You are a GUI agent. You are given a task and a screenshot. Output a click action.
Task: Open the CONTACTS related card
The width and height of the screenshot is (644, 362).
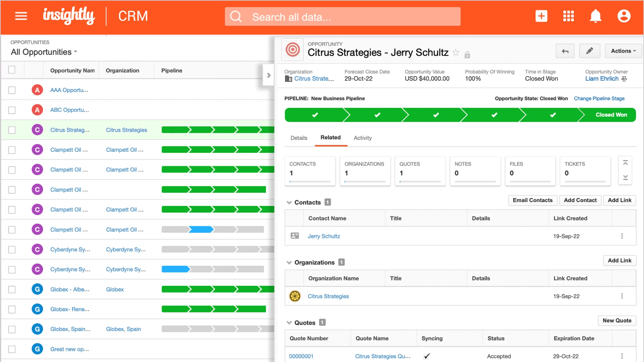tap(310, 171)
